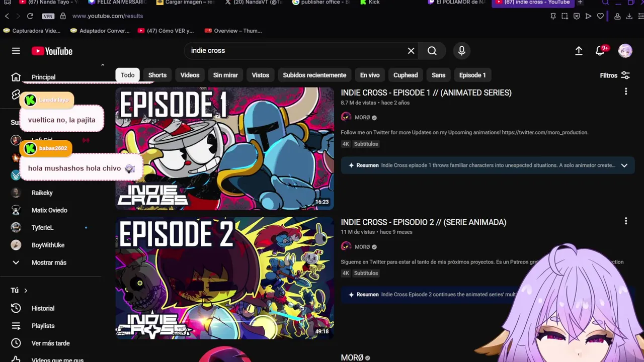The height and width of the screenshot is (362, 644).
Task: Open the Adaptador Conver... bookmark
Action: click(100, 31)
